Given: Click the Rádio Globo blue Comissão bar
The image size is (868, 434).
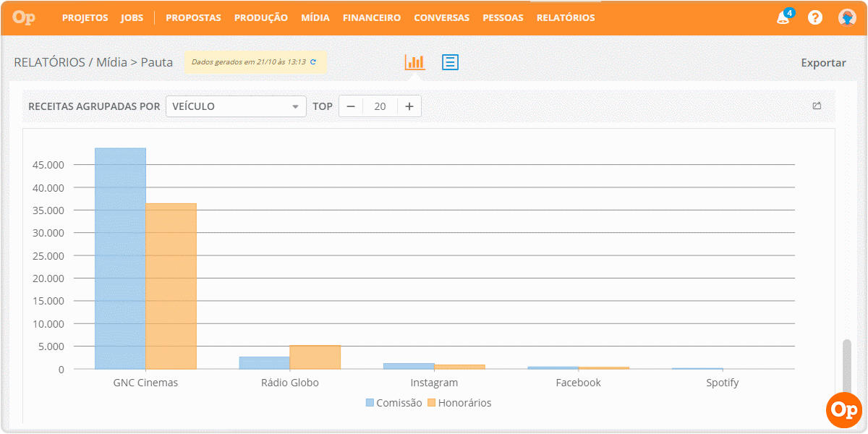Looking at the screenshot, I should [264, 363].
